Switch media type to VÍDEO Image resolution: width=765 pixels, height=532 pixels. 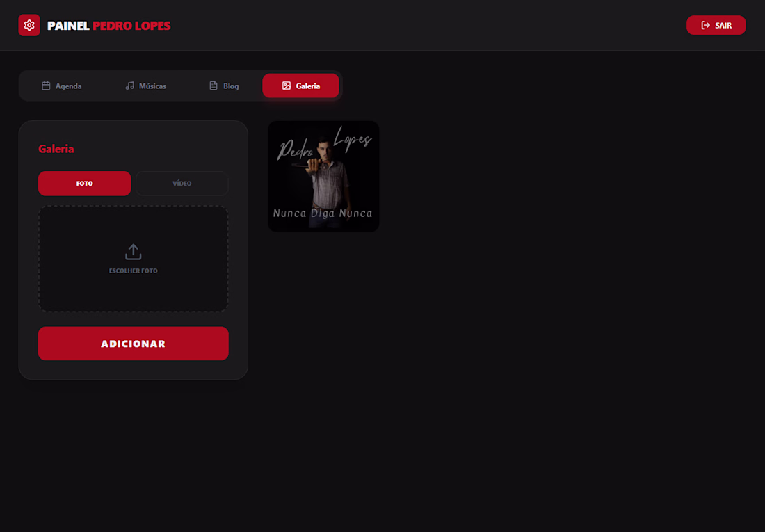(182, 184)
